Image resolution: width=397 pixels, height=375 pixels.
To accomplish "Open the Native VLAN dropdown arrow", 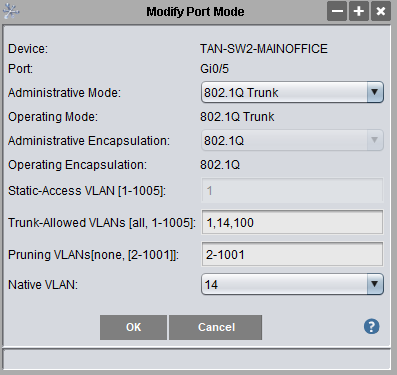I will (x=375, y=284).
